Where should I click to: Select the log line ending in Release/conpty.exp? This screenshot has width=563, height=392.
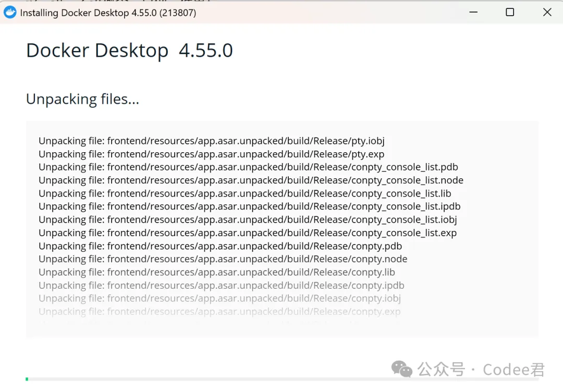[220, 312]
